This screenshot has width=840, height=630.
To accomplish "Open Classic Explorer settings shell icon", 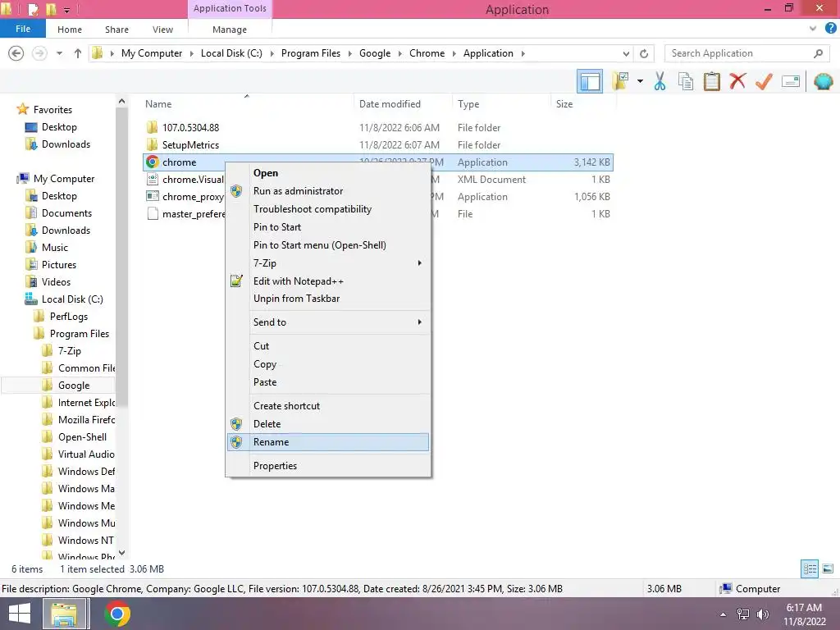I will coord(823,82).
